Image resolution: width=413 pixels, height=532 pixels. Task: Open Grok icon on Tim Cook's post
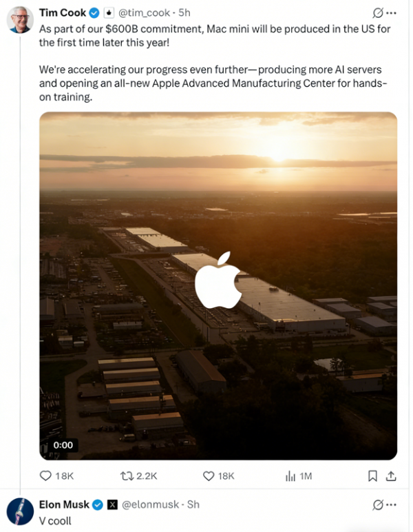pos(377,13)
